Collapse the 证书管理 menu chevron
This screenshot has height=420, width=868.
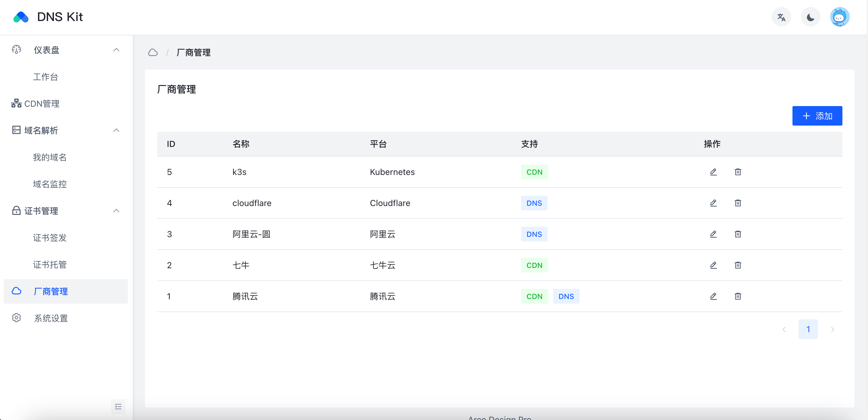116,211
